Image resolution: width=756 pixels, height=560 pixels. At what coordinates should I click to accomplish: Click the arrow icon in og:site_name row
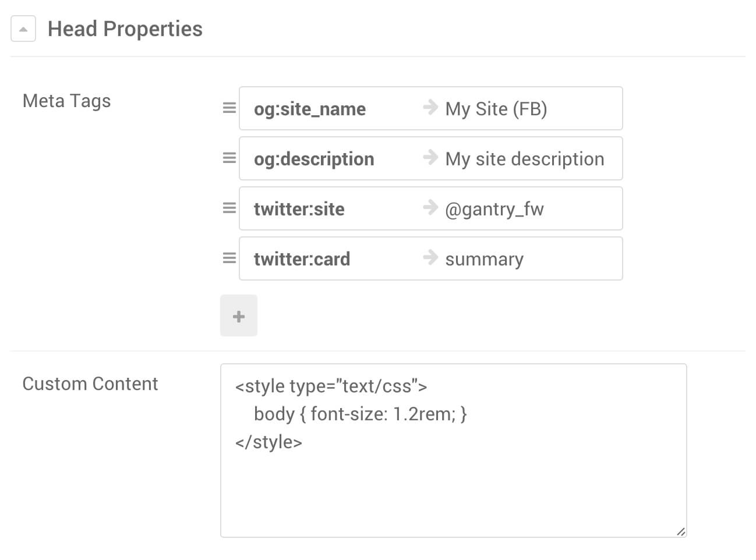(x=430, y=107)
